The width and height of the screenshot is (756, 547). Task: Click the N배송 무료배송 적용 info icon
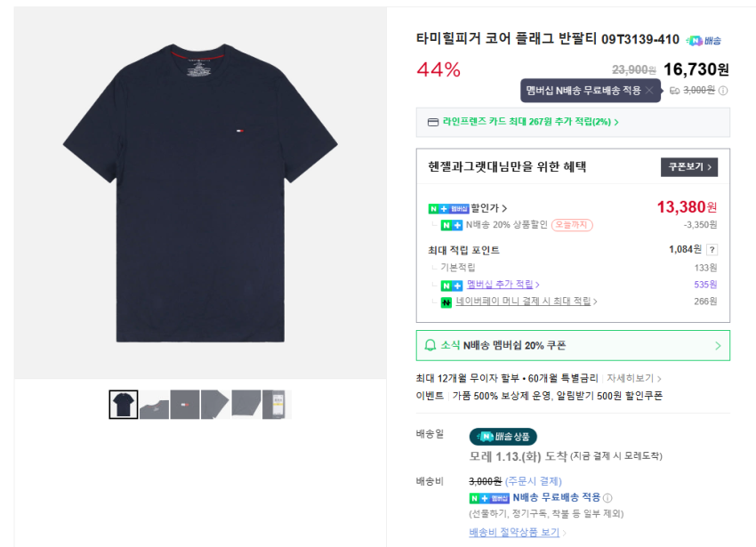tap(607, 498)
